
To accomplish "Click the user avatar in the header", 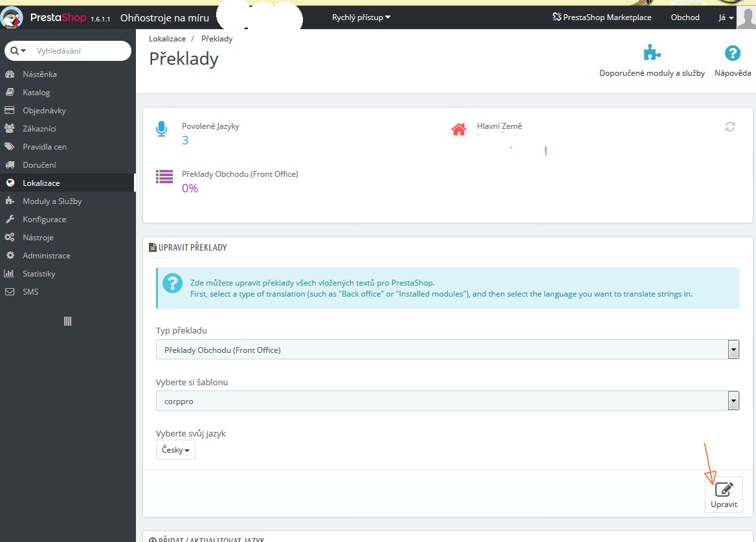I will pos(746,17).
